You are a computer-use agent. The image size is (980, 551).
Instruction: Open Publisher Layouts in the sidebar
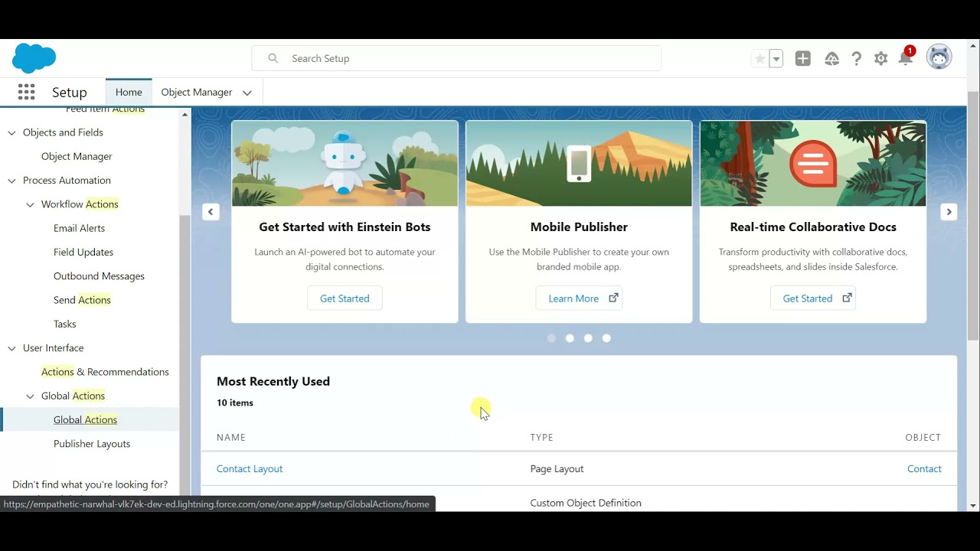92,444
